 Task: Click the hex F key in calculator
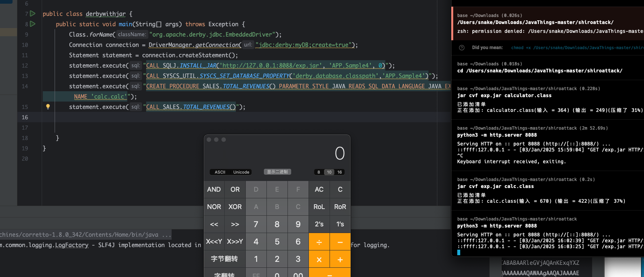point(298,189)
